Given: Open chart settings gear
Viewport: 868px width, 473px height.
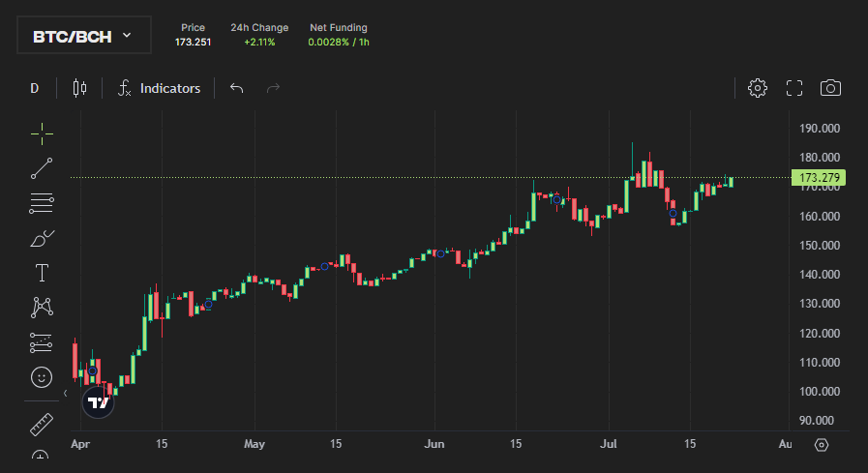Looking at the screenshot, I should coord(758,88).
